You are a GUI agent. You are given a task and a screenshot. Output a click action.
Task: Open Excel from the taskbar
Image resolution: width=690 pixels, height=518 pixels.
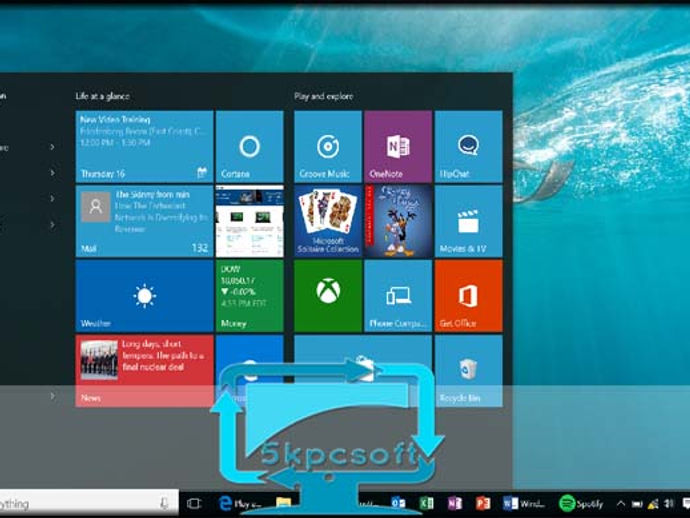426,503
